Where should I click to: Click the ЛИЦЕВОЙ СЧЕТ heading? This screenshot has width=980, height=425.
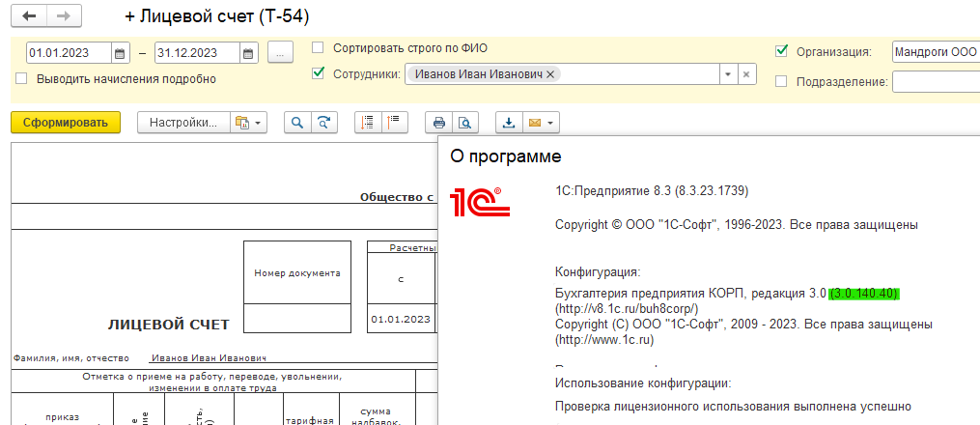click(x=169, y=325)
